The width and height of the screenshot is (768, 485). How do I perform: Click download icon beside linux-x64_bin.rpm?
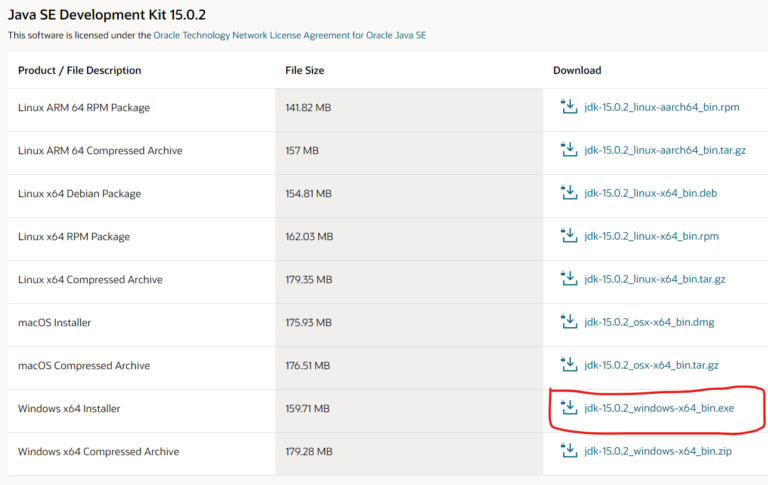pos(569,236)
